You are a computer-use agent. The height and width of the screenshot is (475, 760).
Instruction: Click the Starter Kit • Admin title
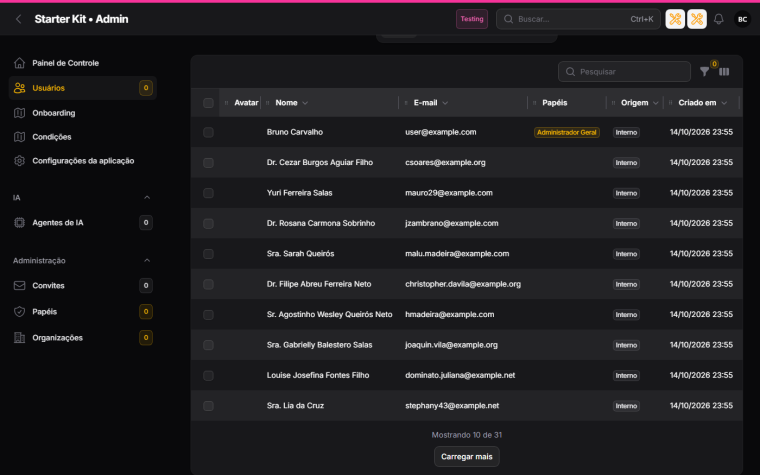(x=81, y=19)
